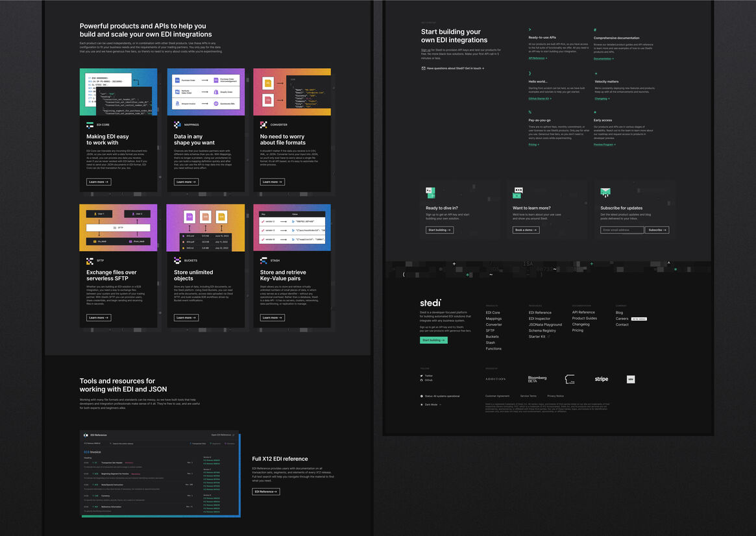
Task: Open the Learn more button under EDI Core
Action: [x=99, y=182]
